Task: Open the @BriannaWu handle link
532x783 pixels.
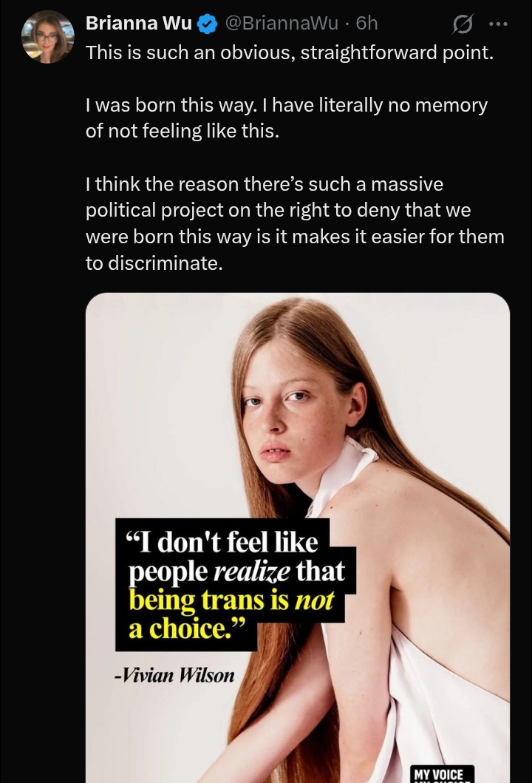Action: pos(282,24)
